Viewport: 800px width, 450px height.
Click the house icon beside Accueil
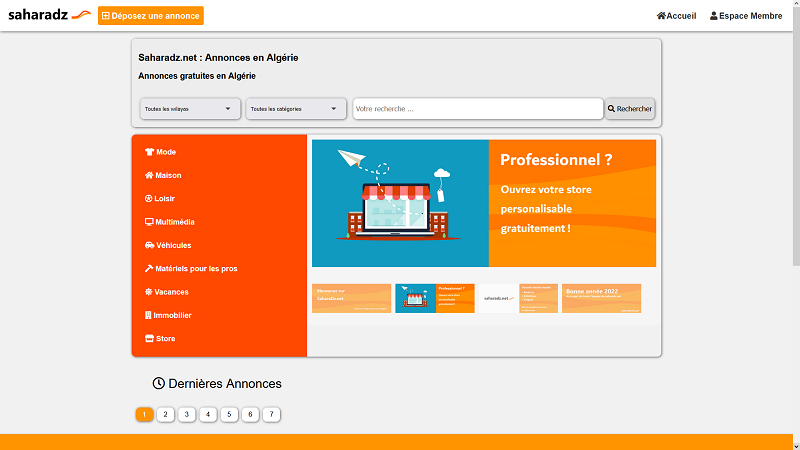pyautogui.click(x=661, y=16)
